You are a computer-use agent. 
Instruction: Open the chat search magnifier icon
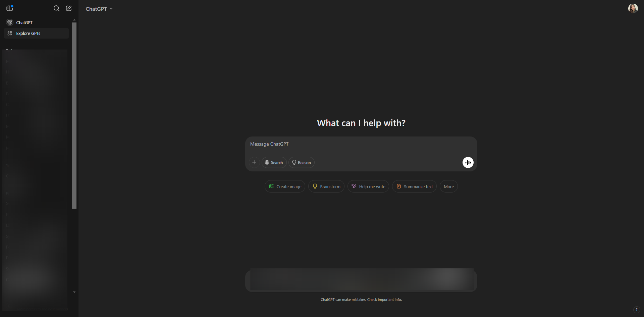(x=57, y=8)
